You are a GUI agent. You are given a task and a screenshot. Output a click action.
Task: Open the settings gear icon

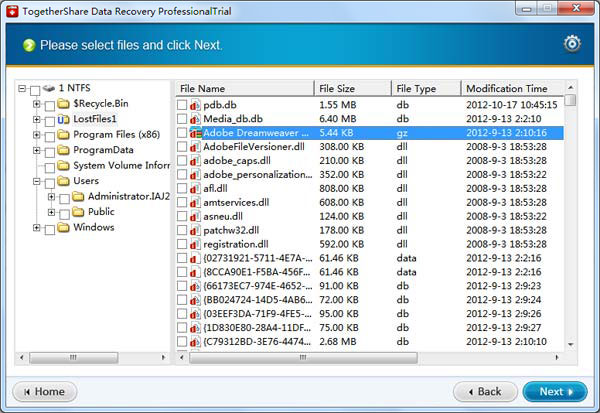point(572,44)
